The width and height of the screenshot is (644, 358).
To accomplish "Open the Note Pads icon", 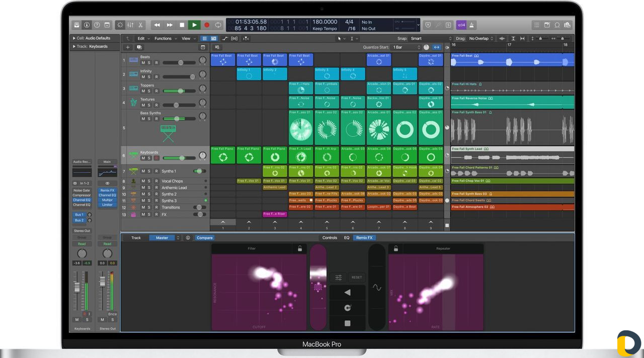I will pyautogui.click(x=547, y=25).
